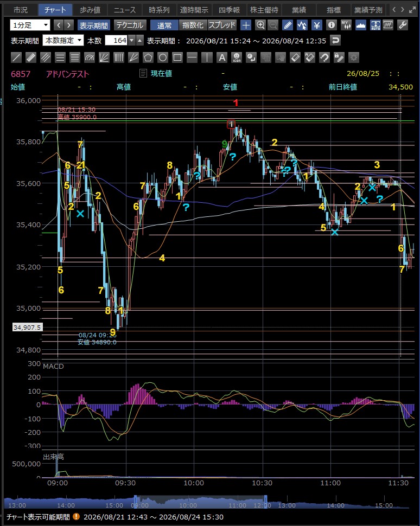
Task: Open the 適時開示 tab
Action: coord(194,10)
